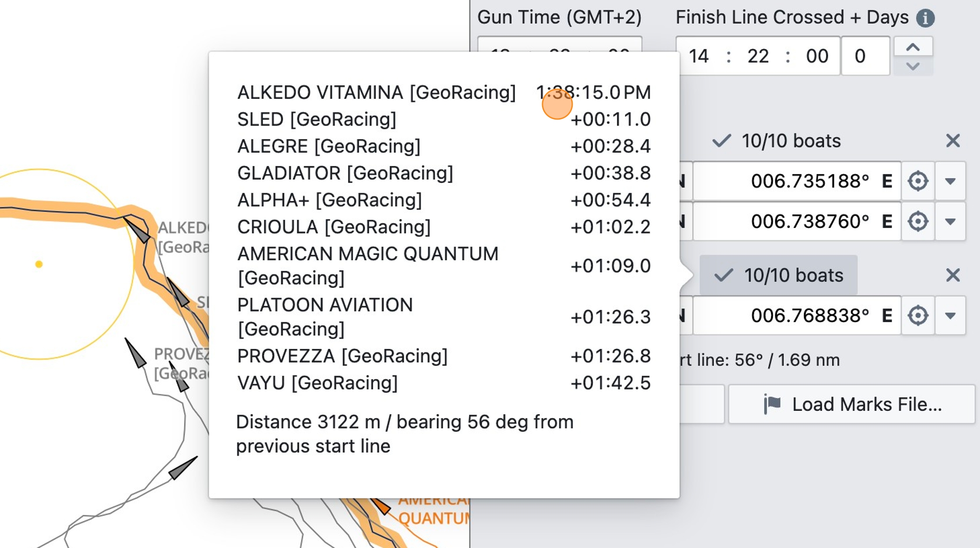Open dropdown for 006.738760° row

[950, 221]
